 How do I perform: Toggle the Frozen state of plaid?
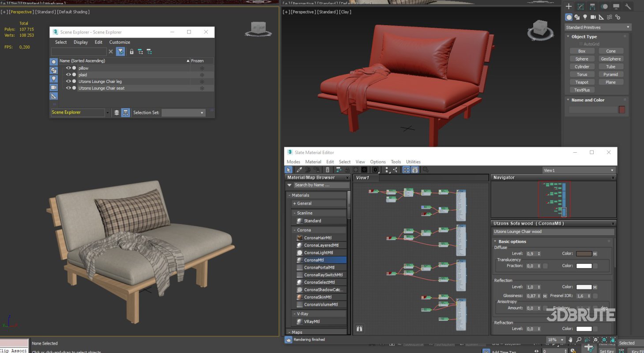click(x=202, y=74)
